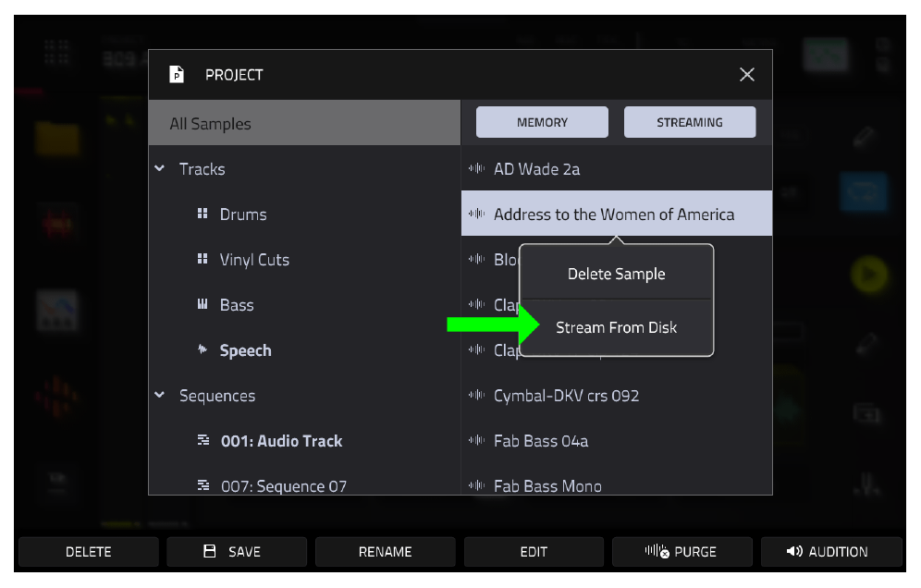This screenshot has width=921, height=588.
Task: Choose Stream From Disk option
Action: click(x=616, y=327)
